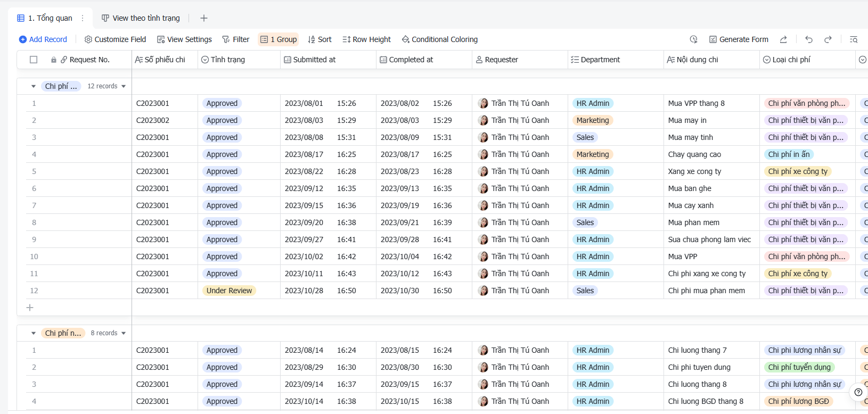Open the search records icon
The height and width of the screenshot is (414, 868).
(854, 39)
